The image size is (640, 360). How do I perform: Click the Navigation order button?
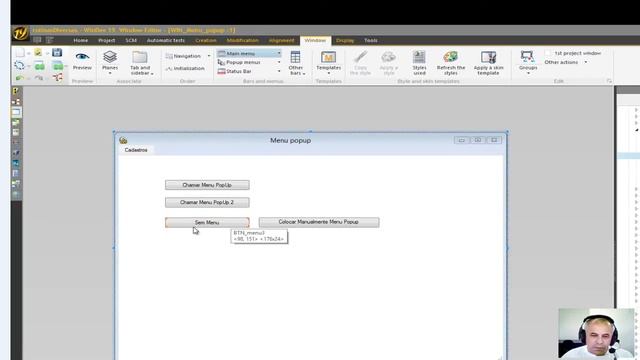coord(183,56)
